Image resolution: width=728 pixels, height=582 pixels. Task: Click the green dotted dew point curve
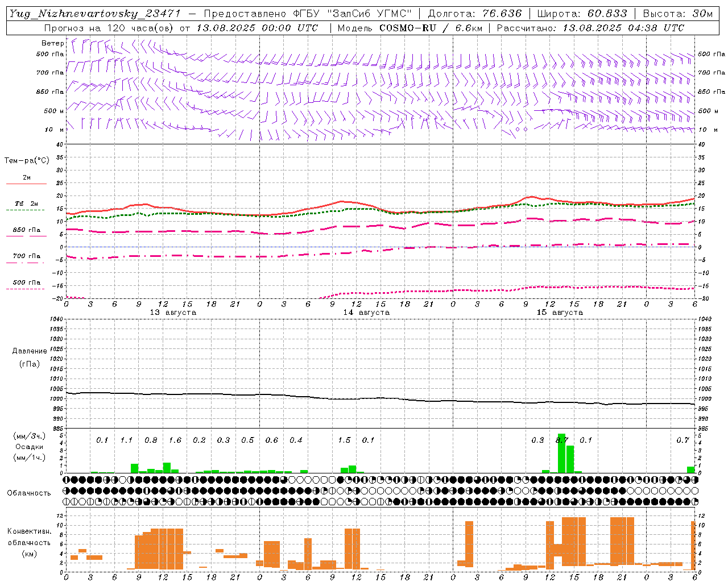point(381,210)
